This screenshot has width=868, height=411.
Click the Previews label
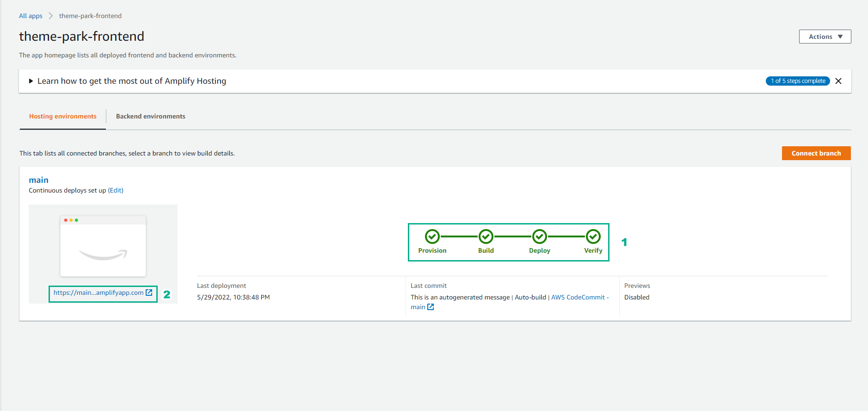point(637,286)
